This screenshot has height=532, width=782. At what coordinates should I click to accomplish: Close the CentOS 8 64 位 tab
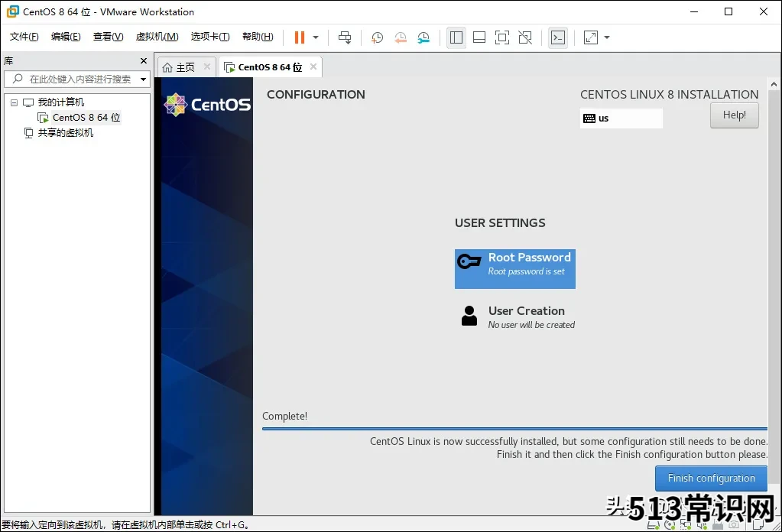[313, 66]
